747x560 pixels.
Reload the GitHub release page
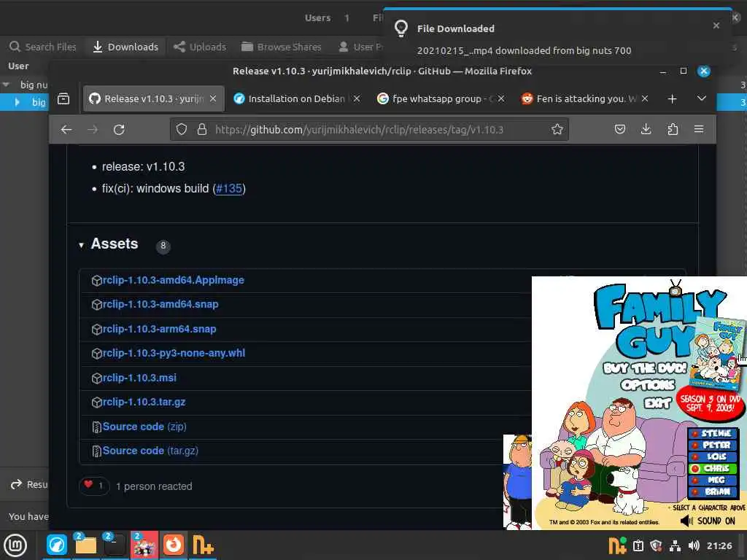(119, 130)
